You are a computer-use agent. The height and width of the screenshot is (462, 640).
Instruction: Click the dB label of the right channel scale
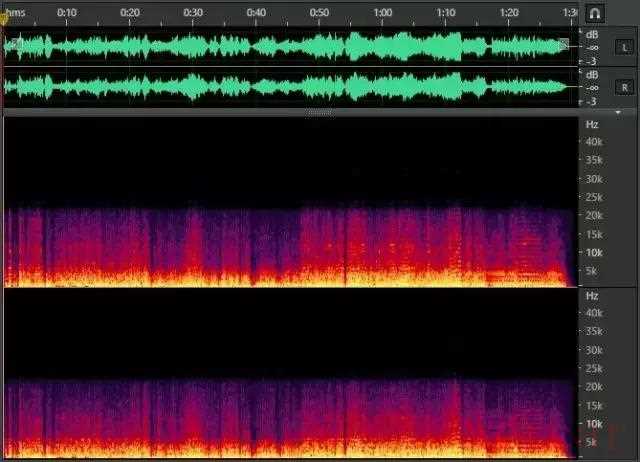[592, 75]
